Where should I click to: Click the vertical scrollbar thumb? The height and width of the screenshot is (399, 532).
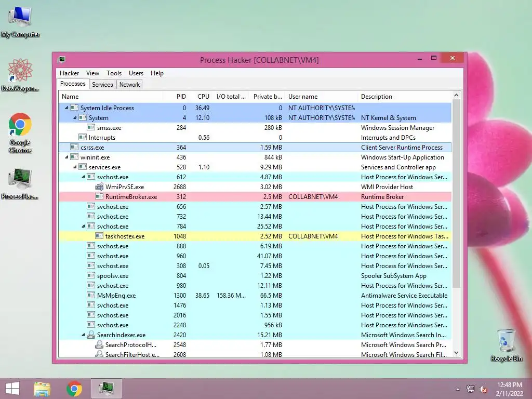[x=456, y=193]
